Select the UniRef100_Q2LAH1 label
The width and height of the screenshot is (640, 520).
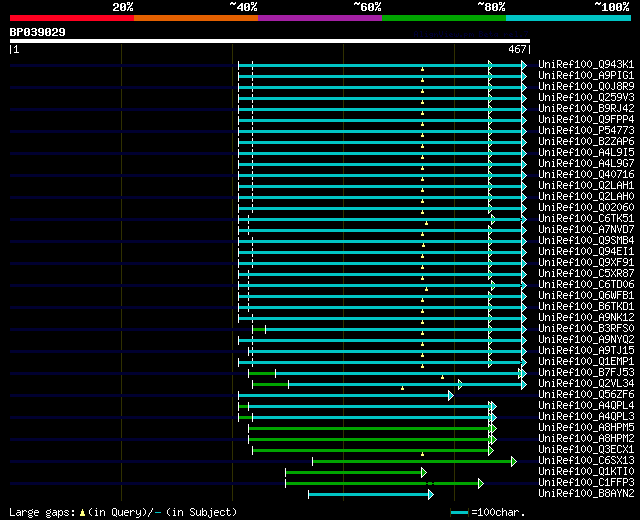point(586,186)
